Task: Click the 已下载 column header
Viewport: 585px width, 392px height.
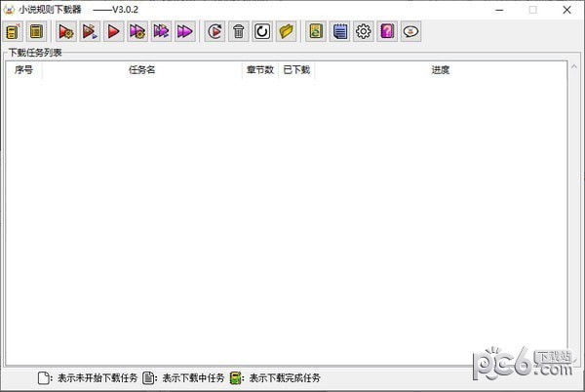Action: pos(296,70)
